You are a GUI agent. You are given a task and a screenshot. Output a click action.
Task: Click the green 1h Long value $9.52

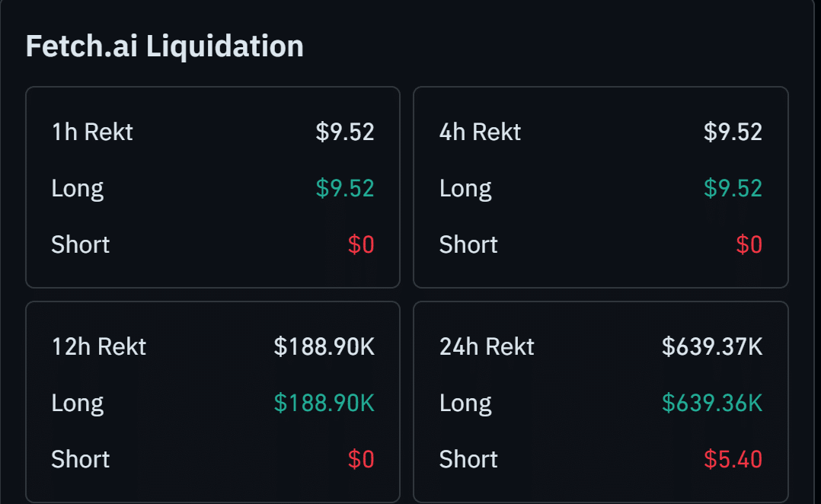[345, 188]
